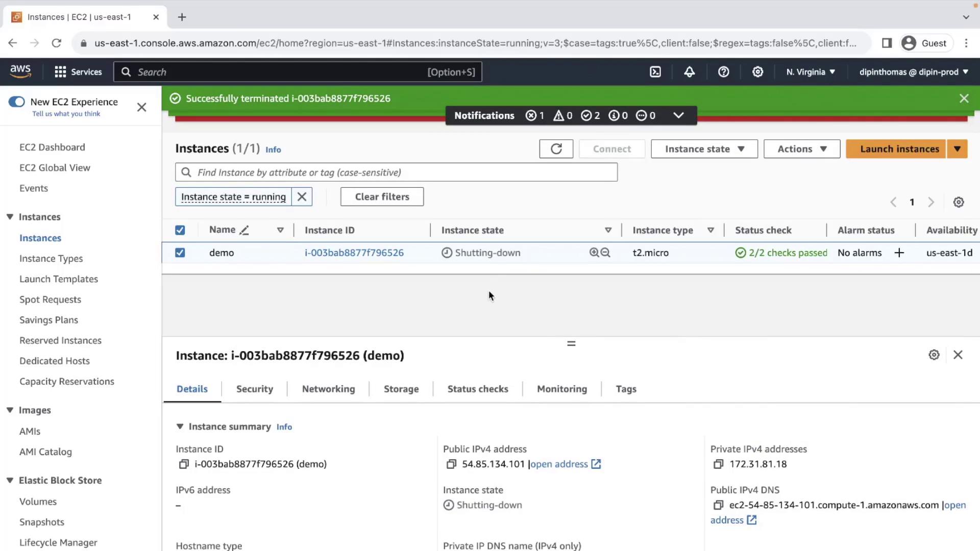
Task: Open the Instance state dropdown
Action: tap(704, 149)
